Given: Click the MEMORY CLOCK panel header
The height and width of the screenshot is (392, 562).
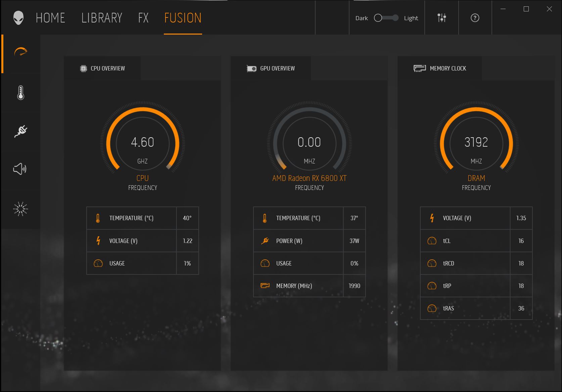Looking at the screenshot, I should (x=440, y=68).
